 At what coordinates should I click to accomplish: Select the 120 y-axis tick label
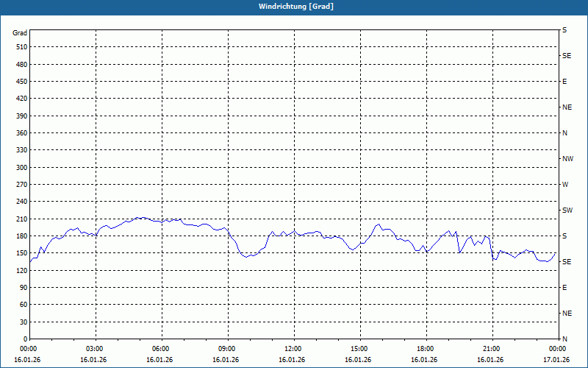[x=22, y=270]
